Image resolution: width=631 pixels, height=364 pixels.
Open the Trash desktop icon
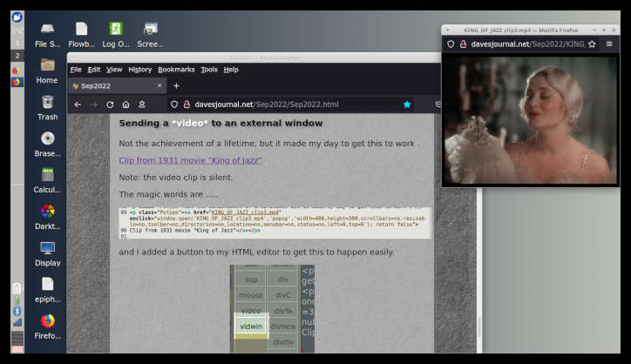tap(47, 105)
